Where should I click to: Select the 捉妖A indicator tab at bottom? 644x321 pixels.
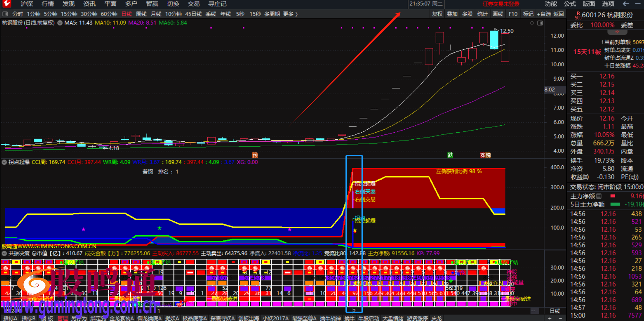coord(172,318)
